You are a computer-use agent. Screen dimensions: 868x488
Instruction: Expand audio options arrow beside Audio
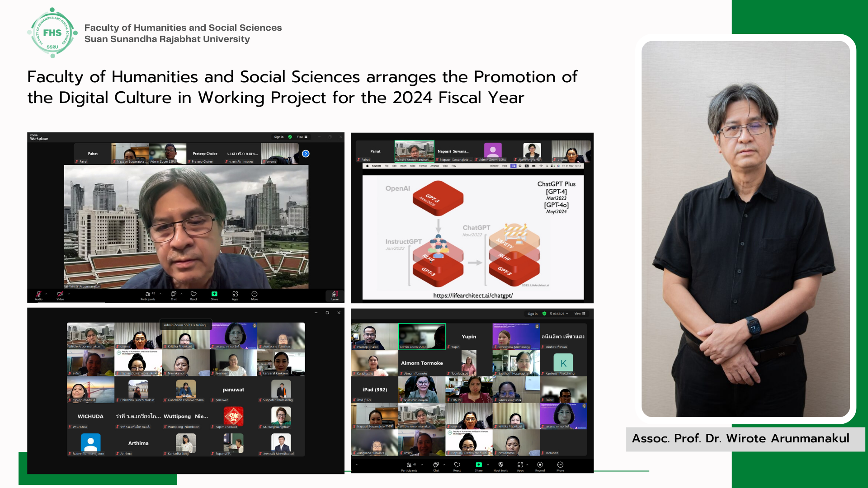(46, 294)
